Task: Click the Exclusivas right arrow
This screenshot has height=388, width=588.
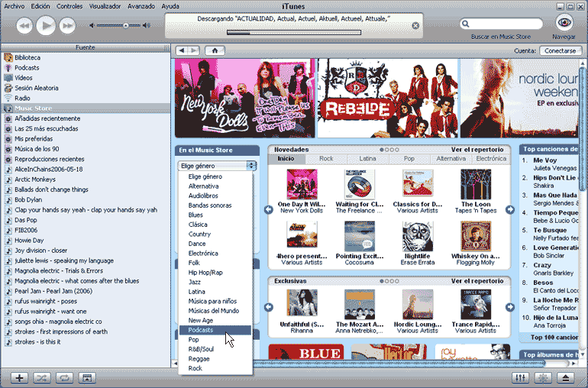Action: pos(510,307)
